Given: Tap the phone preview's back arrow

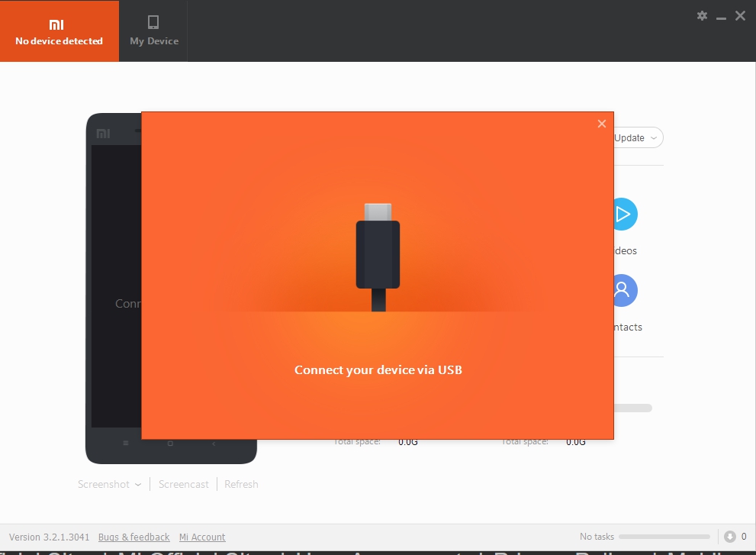Looking at the screenshot, I should 214,444.
